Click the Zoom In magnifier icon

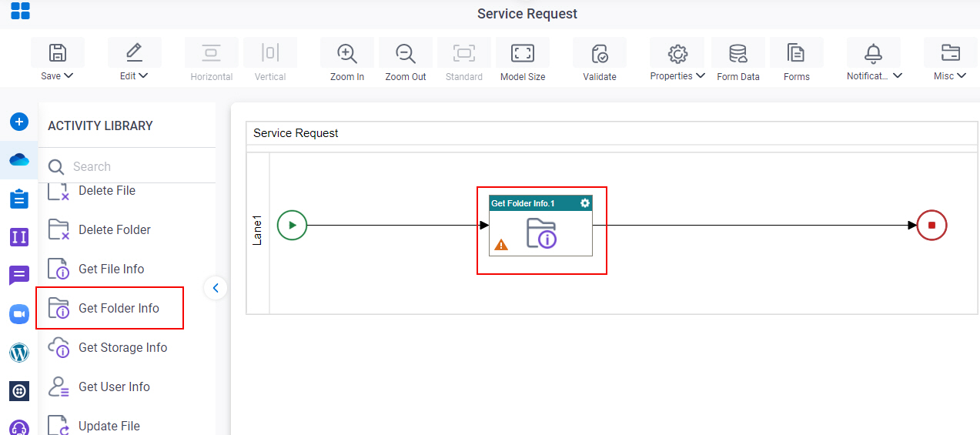(x=347, y=53)
